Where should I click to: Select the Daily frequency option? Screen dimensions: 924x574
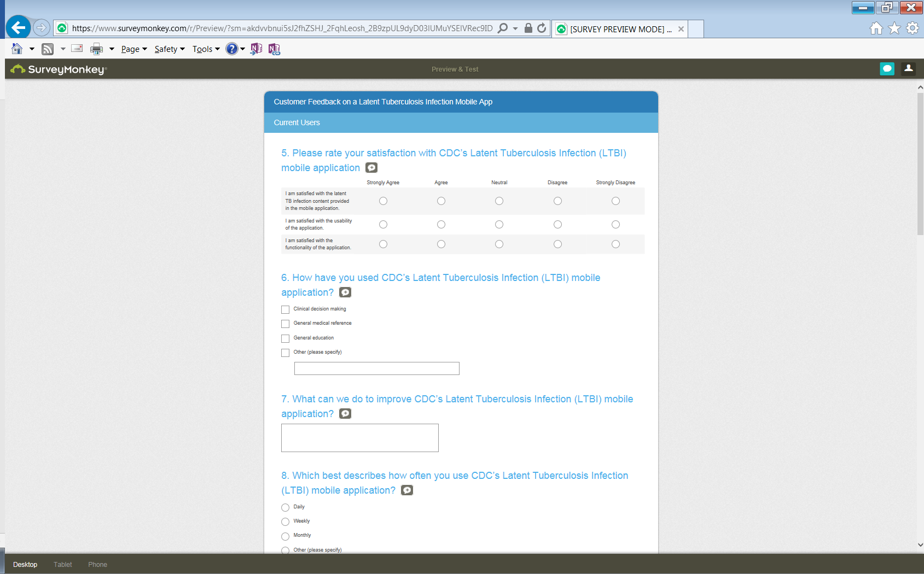tap(285, 507)
